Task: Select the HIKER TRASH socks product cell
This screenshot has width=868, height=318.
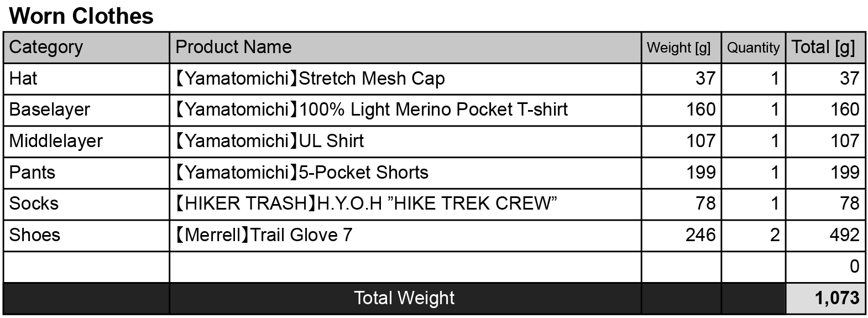Action: [x=365, y=204]
